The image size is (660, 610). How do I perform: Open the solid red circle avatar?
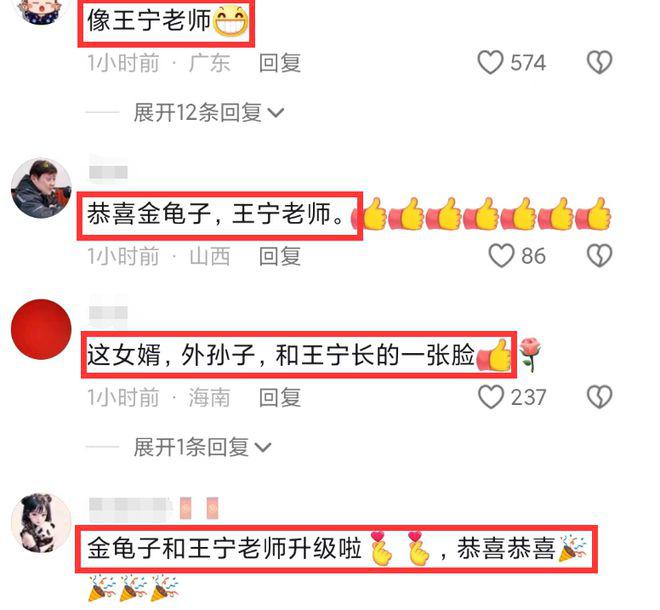41,329
